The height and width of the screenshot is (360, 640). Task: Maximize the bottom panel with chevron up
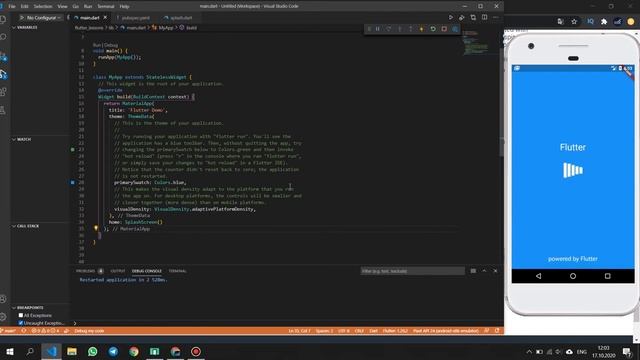pos(484,271)
